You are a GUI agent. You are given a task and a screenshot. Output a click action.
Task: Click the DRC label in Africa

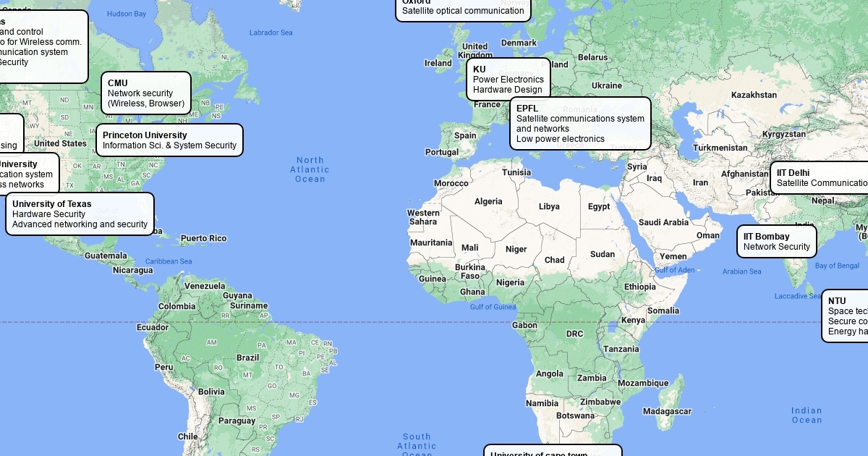574,334
